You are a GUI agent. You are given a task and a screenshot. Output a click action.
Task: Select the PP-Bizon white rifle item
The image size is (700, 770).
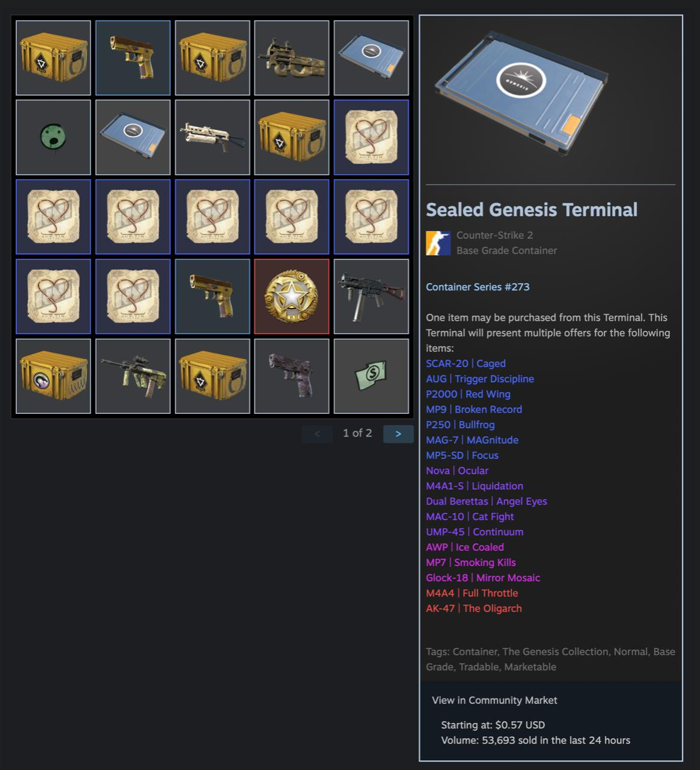pyautogui.click(x=212, y=137)
